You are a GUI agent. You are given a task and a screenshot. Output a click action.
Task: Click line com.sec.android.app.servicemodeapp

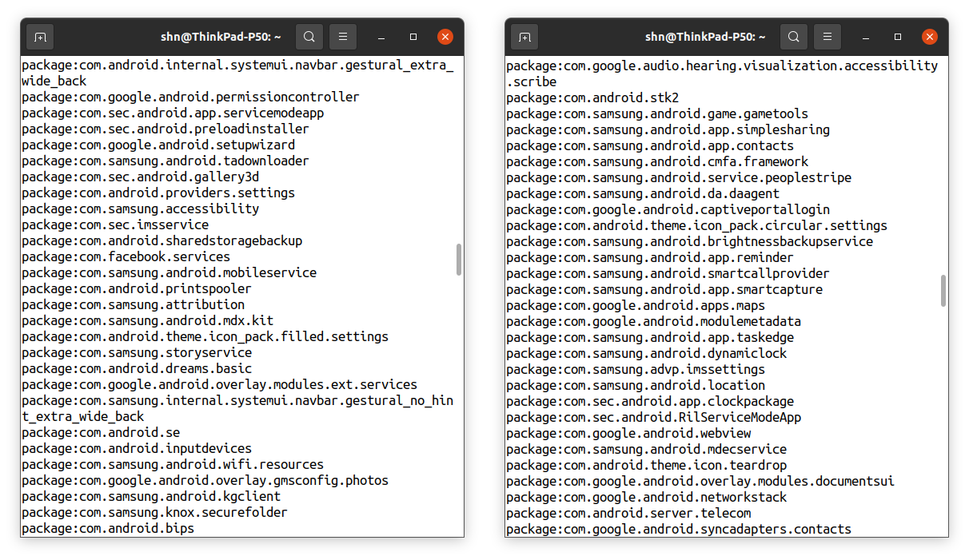[x=173, y=113]
